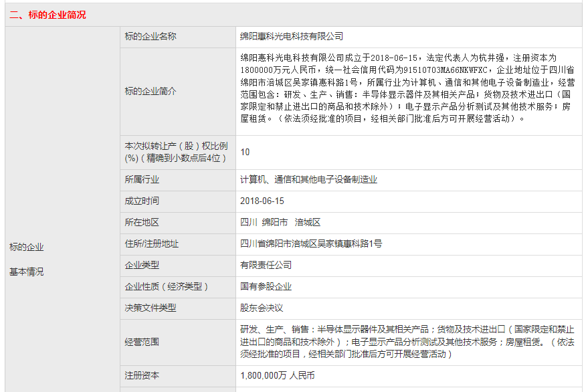Click industry value 计算机、通信和其他电子设备制造业

pos(308,180)
